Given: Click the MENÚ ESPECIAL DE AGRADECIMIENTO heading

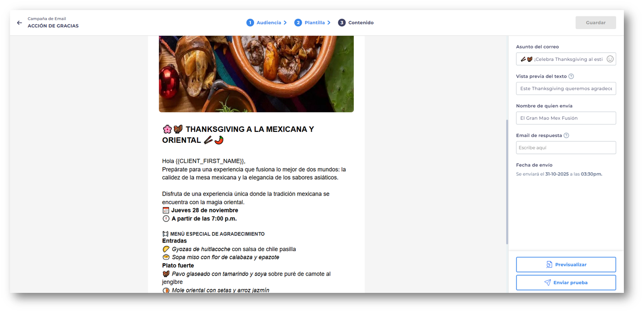Looking at the screenshot, I should (213, 234).
